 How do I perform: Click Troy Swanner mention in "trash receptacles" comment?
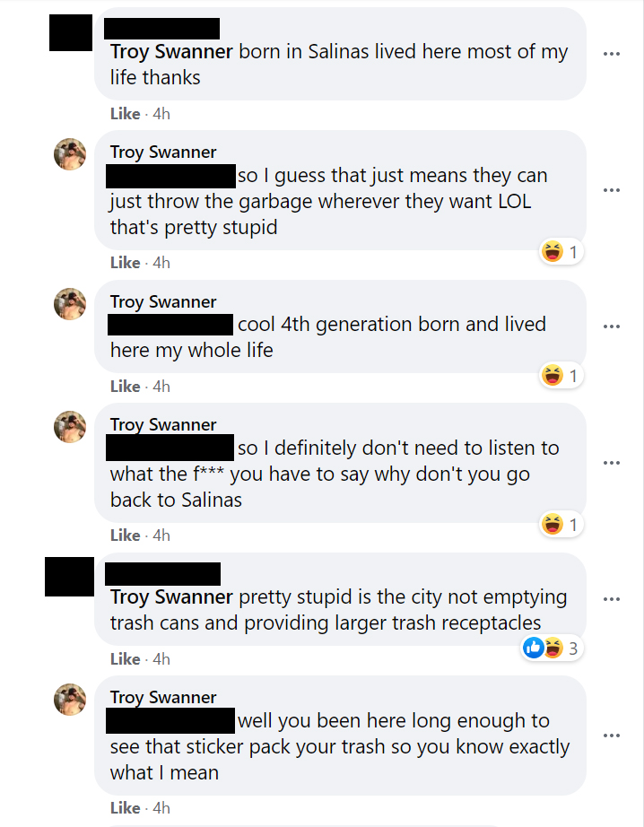(x=171, y=597)
